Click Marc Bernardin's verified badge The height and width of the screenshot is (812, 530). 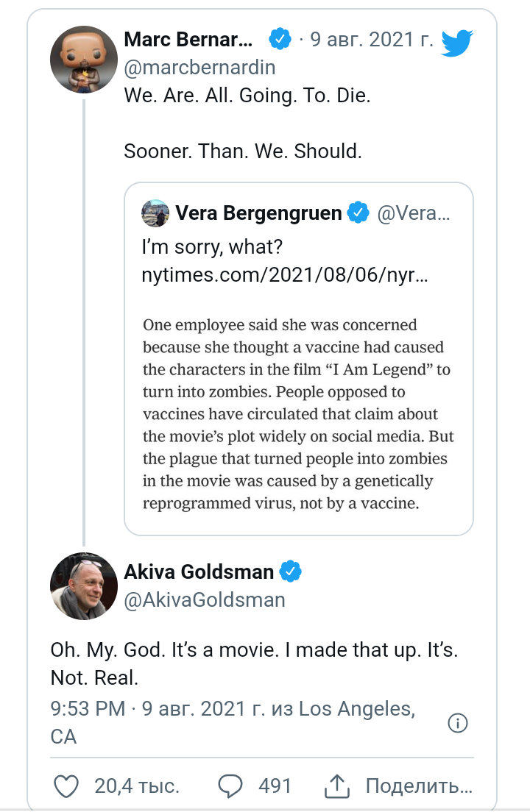click(280, 39)
